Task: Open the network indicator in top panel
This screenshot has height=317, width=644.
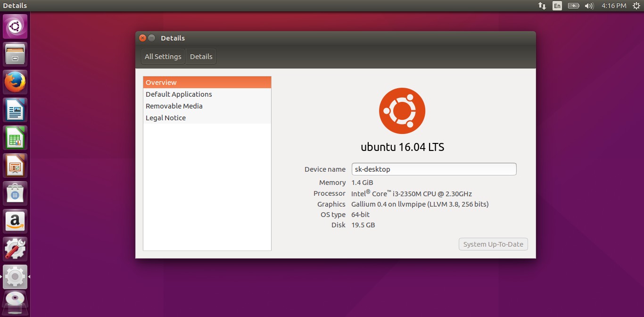Action: tap(542, 6)
